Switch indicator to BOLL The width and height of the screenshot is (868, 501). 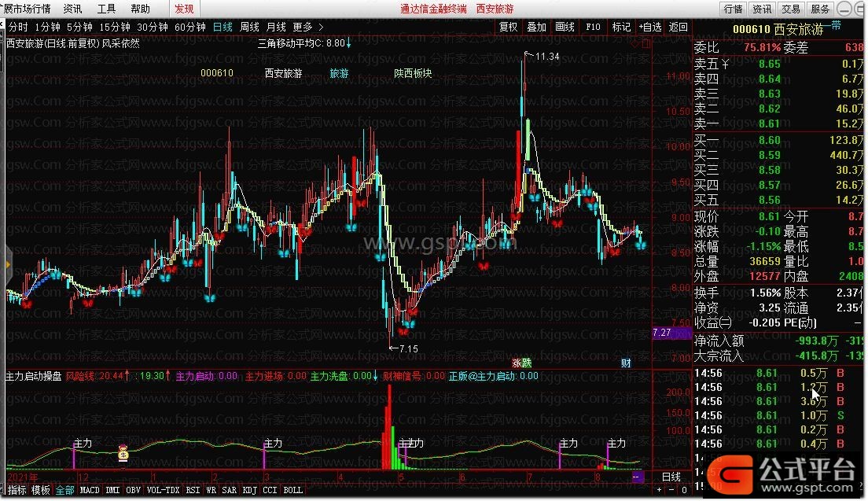[x=292, y=490]
